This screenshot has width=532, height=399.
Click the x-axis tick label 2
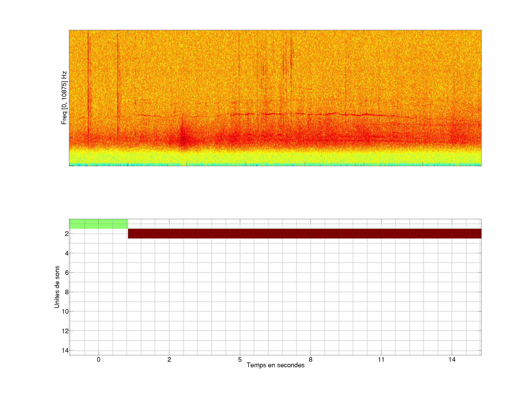[x=169, y=359]
